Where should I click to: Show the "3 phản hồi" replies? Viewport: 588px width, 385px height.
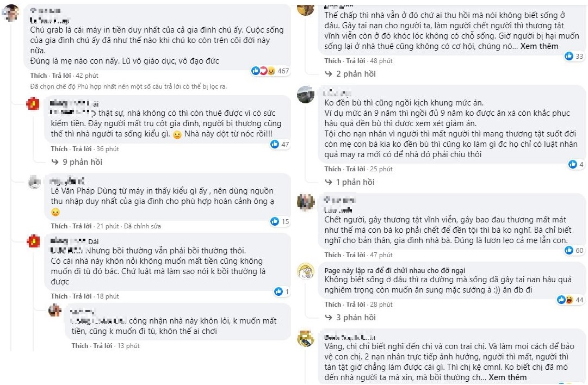tap(356, 318)
